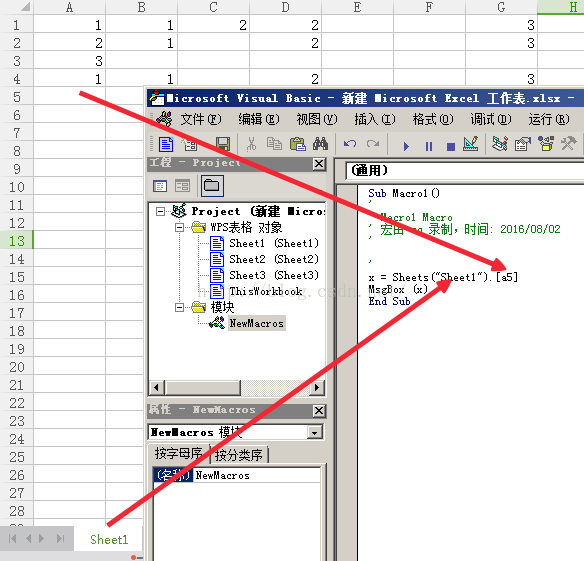584x561 pixels.
Task: Select Sheet2 (Sheet2) in project tree
Action: click(274, 259)
